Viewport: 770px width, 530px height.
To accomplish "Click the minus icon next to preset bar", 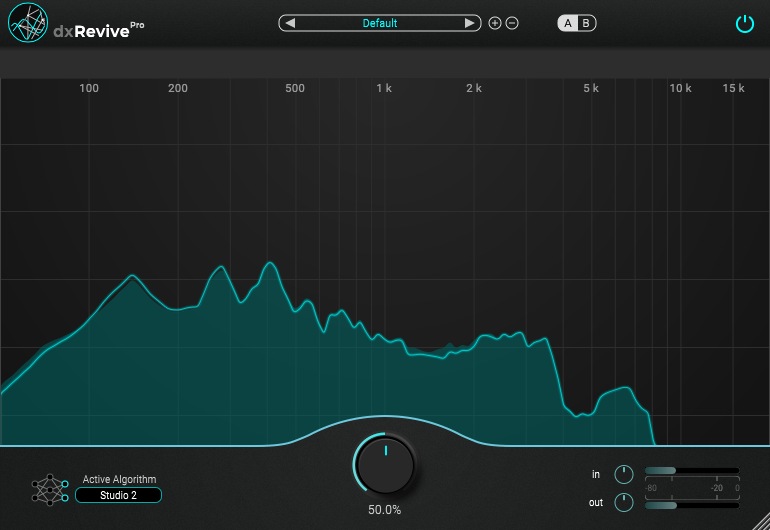I will [x=512, y=23].
